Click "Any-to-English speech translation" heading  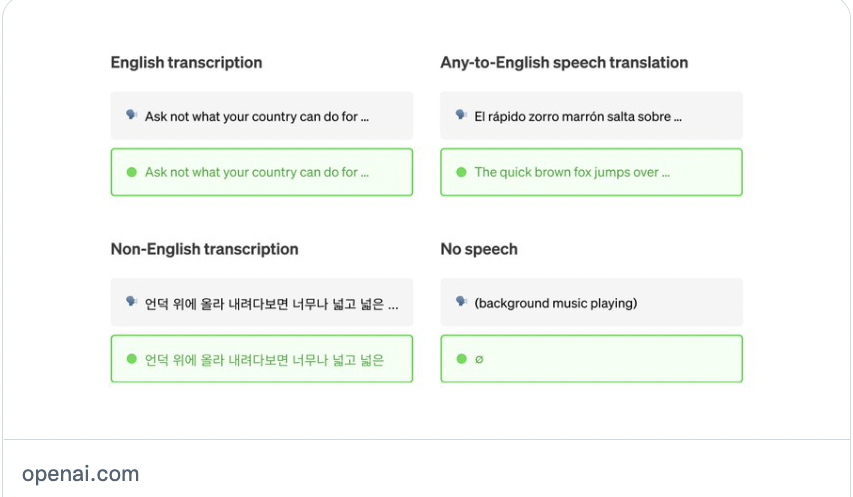click(564, 62)
